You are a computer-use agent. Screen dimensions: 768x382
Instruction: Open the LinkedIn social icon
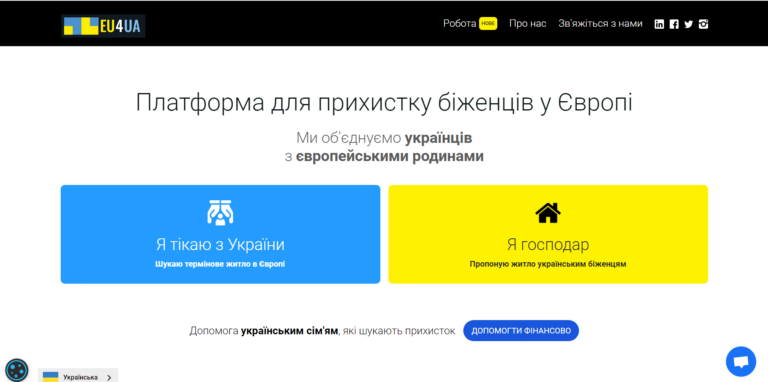[659, 24]
